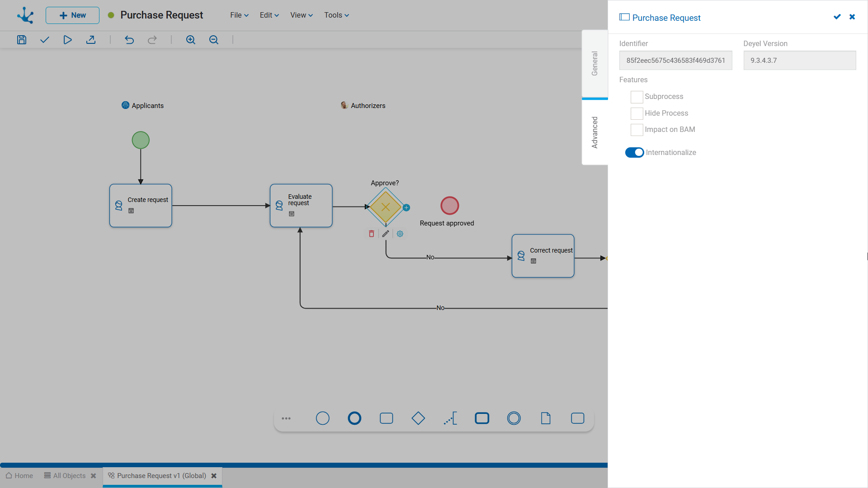Open the Edit menu dropdown
The image size is (868, 488).
click(269, 15)
